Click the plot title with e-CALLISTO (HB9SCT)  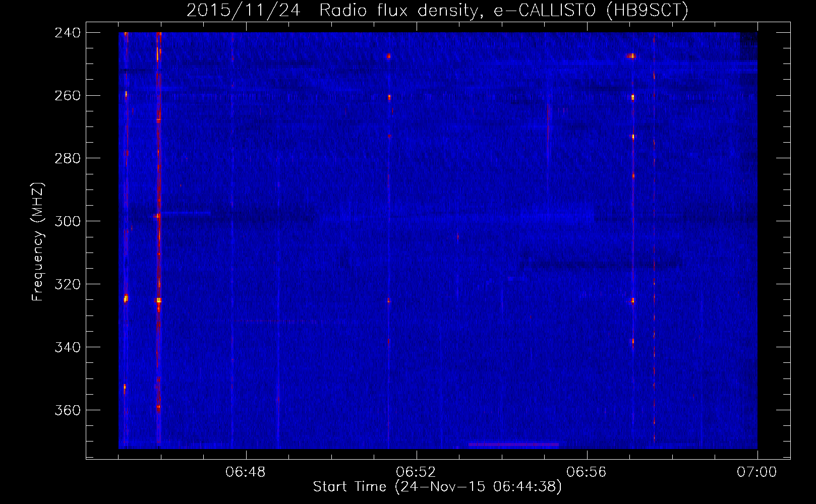[x=437, y=10]
